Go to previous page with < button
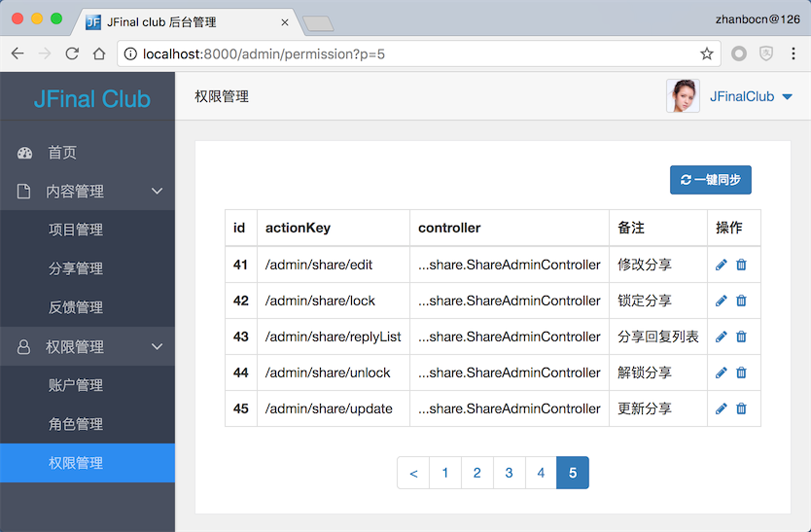The width and height of the screenshot is (811, 532). (413, 473)
